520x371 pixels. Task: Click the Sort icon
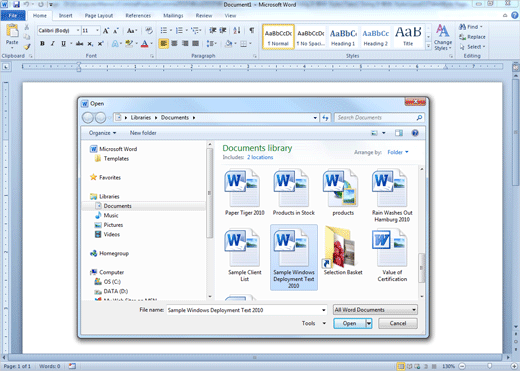(x=237, y=31)
